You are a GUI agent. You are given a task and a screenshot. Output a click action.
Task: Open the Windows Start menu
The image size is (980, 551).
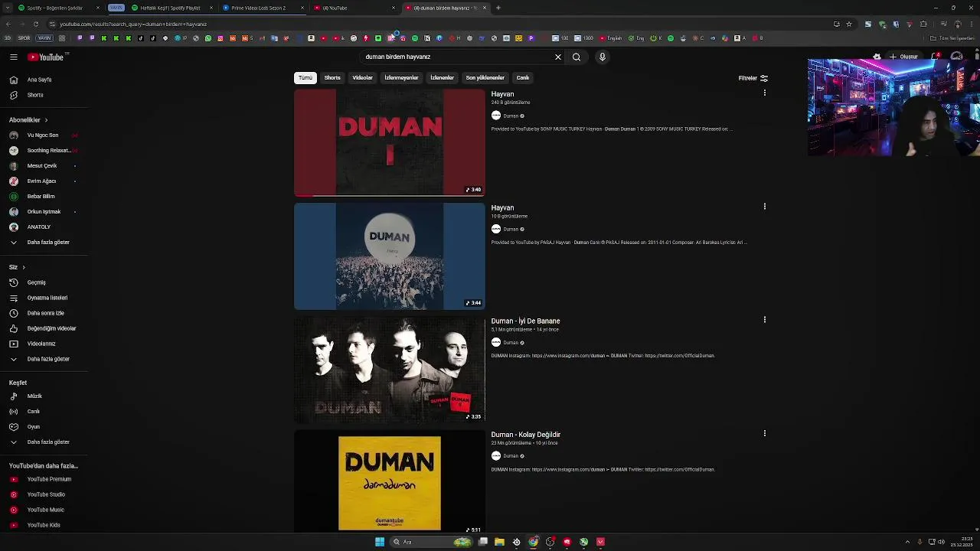pos(379,542)
